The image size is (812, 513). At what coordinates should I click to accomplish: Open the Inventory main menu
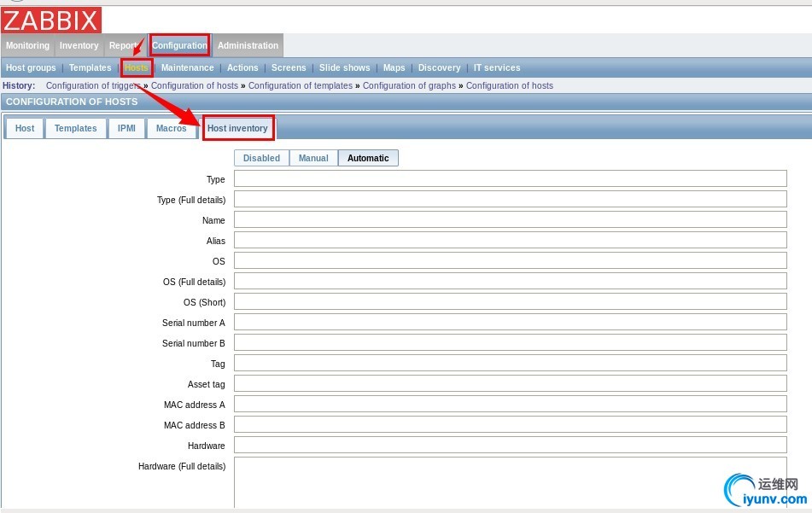[79, 45]
